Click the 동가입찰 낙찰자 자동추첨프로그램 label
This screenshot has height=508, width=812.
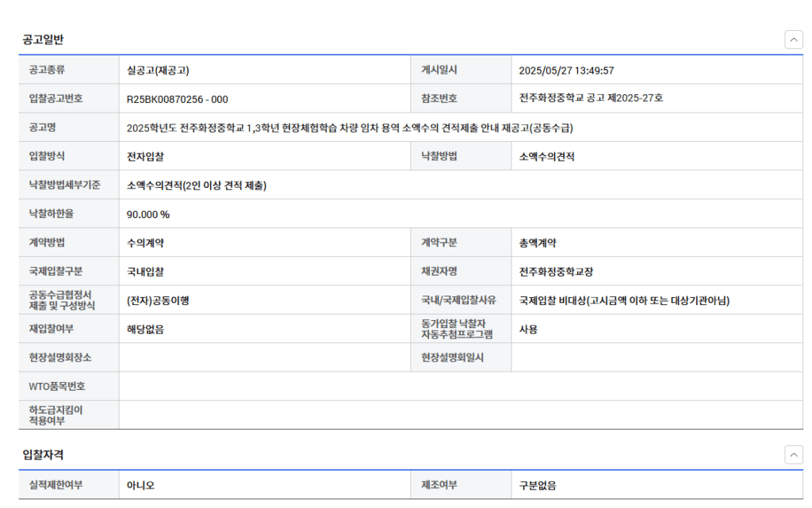click(457, 329)
